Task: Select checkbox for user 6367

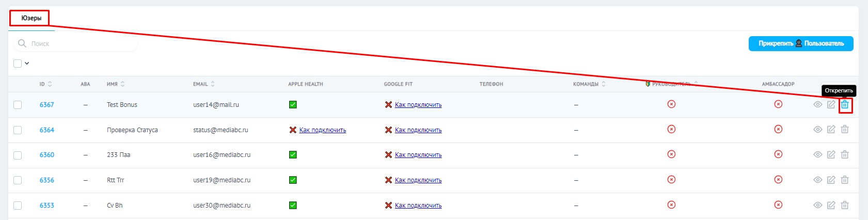Action: [18, 105]
